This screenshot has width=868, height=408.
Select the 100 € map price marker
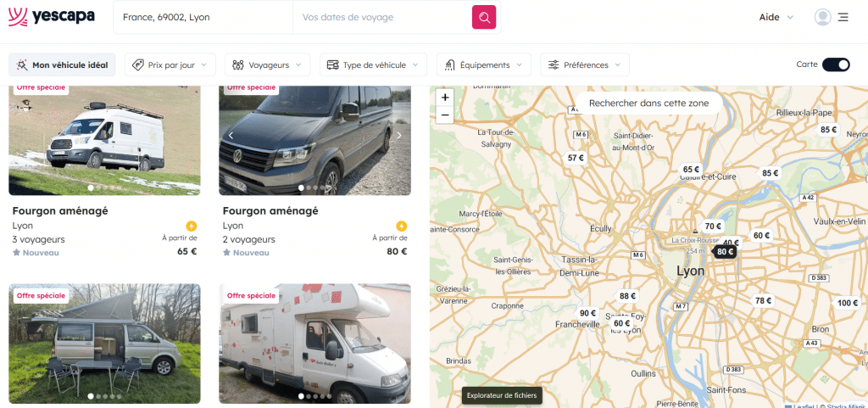tap(848, 303)
